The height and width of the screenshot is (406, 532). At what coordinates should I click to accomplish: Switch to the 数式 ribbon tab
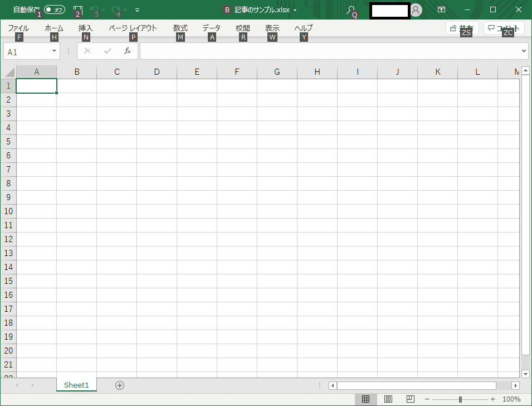coord(180,28)
